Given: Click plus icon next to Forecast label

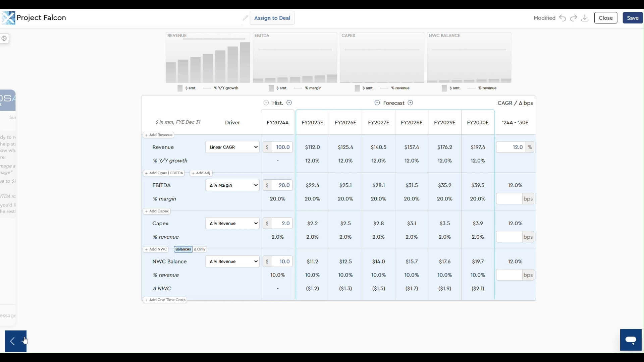Looking at the screenshot, I should (410, 103).
